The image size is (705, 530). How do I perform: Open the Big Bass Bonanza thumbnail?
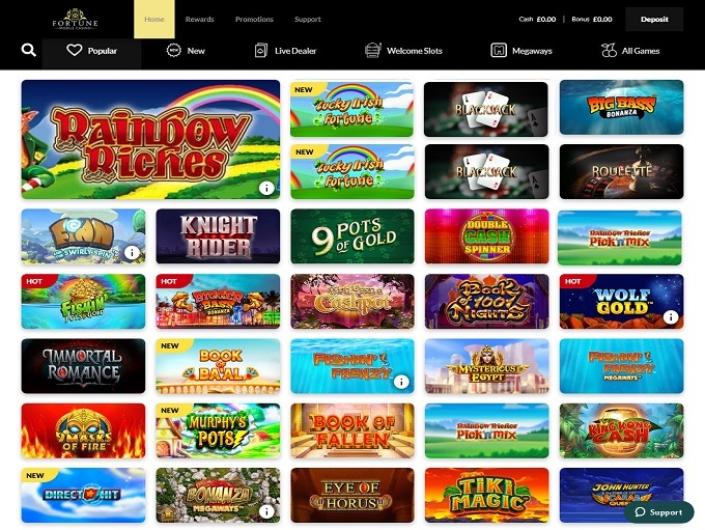[621, 107]
